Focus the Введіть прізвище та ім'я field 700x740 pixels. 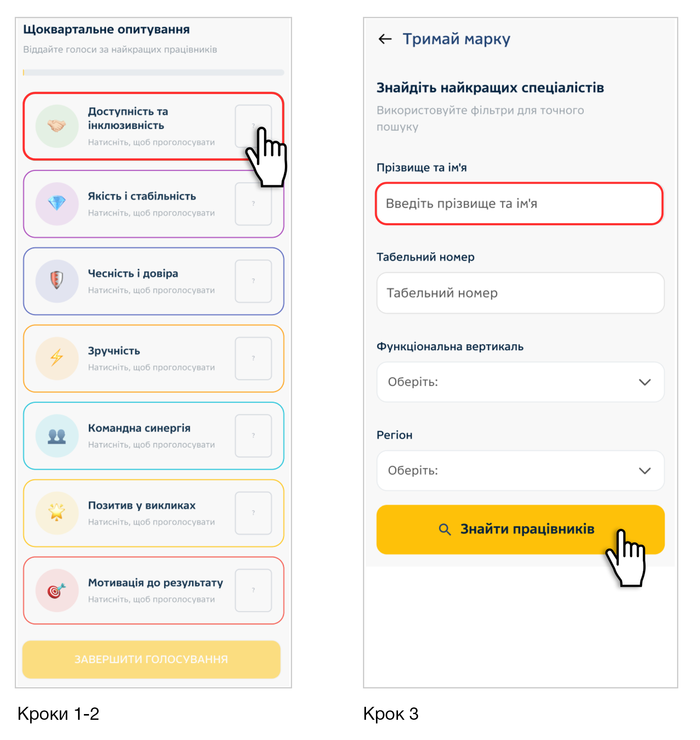(x=519, y=204)
